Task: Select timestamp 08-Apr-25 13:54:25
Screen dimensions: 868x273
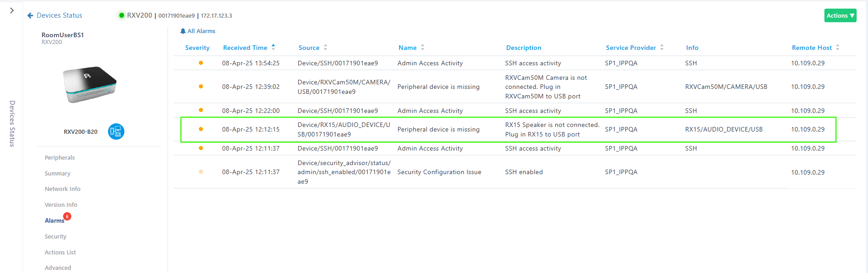Action: click(x=251, y=63)
